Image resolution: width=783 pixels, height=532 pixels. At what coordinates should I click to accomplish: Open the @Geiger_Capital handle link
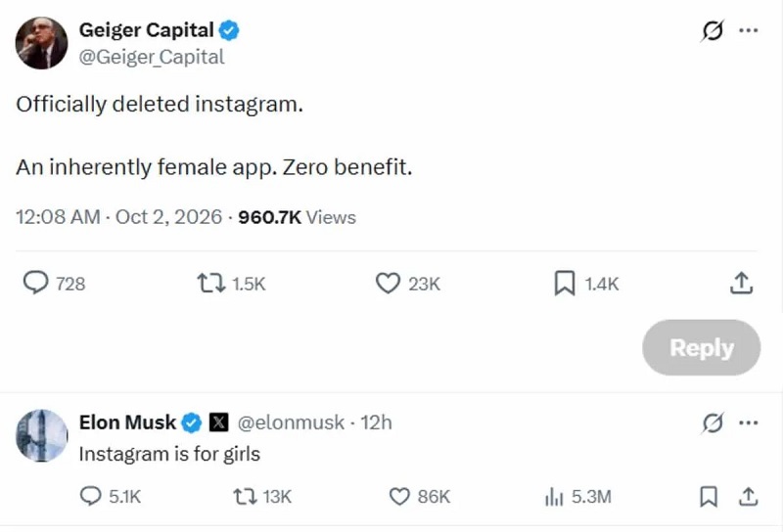pos(152,57)
